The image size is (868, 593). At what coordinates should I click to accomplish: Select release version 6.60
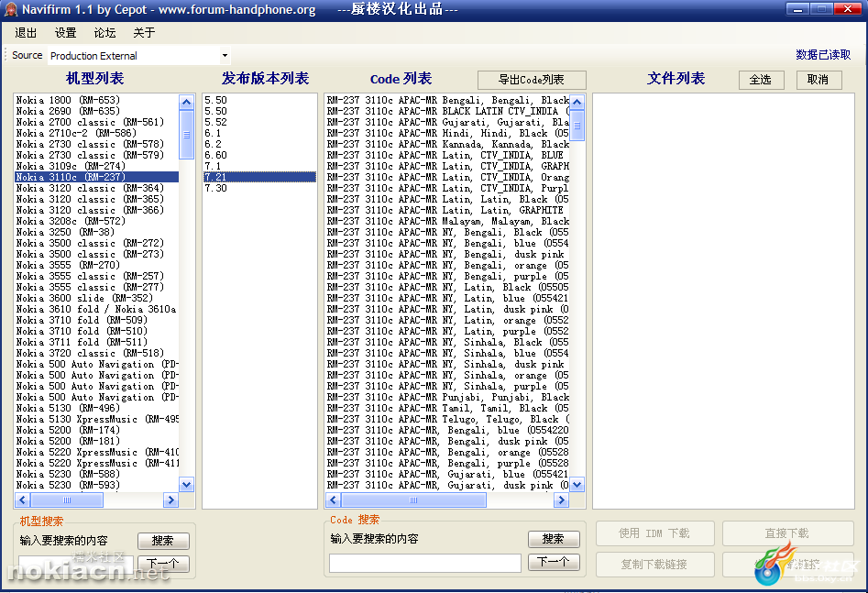pos(259,156)
